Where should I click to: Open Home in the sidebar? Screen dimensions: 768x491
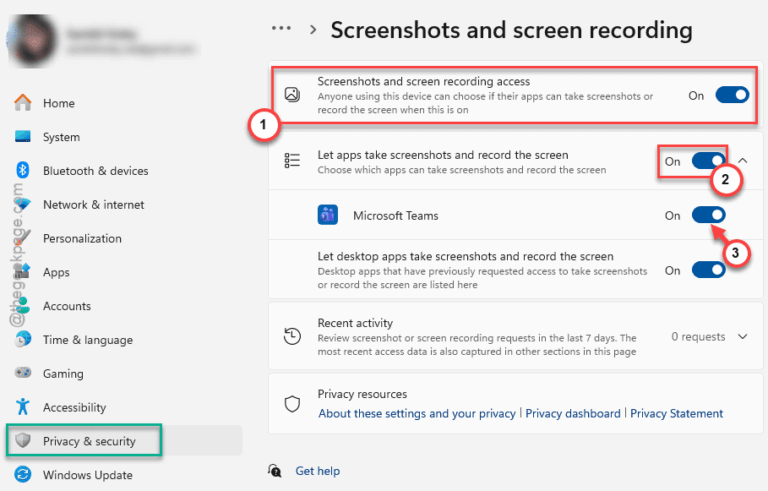tap(59, 103)
